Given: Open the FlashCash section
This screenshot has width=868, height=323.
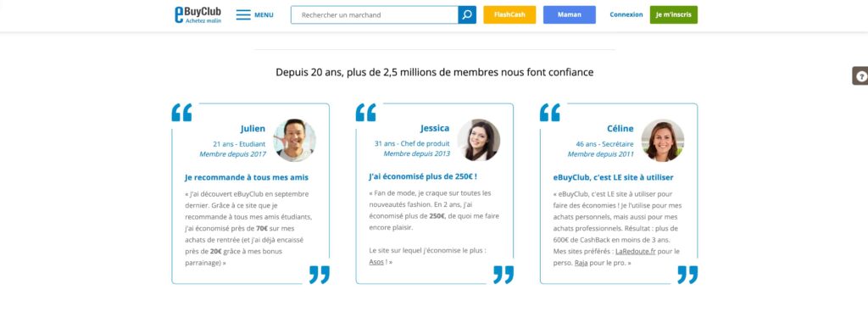Looking at the screenshot, I should point(509,15).
